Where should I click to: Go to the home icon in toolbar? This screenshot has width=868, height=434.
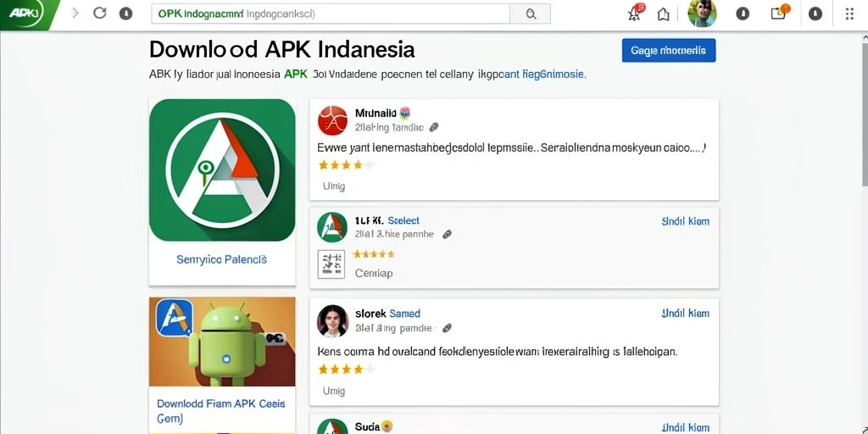pyautogui.click(x=663, y=14)
